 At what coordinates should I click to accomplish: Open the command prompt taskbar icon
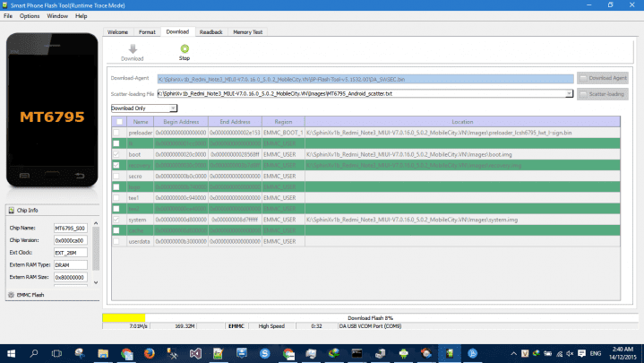[x=356, y=353]
